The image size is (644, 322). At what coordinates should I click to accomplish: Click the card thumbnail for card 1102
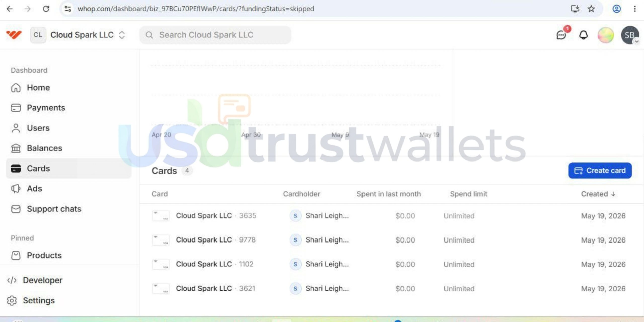[x=161, y=264]
